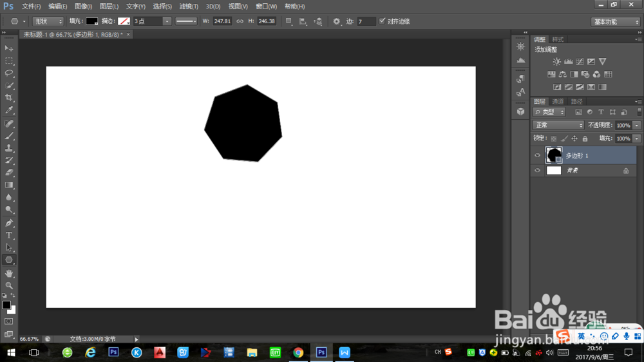Select the Gradient tool
This screenshot has width=644, height=362.
tap(8, 185)
